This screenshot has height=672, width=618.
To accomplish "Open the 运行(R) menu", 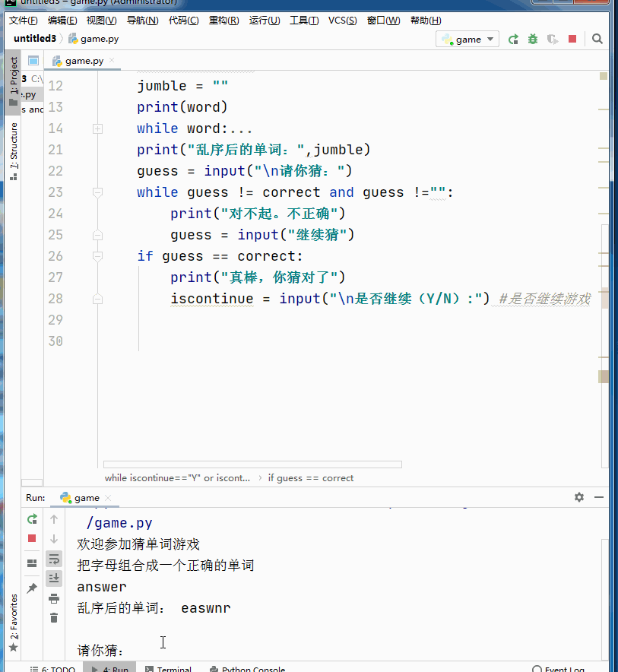I will (264, 21).
